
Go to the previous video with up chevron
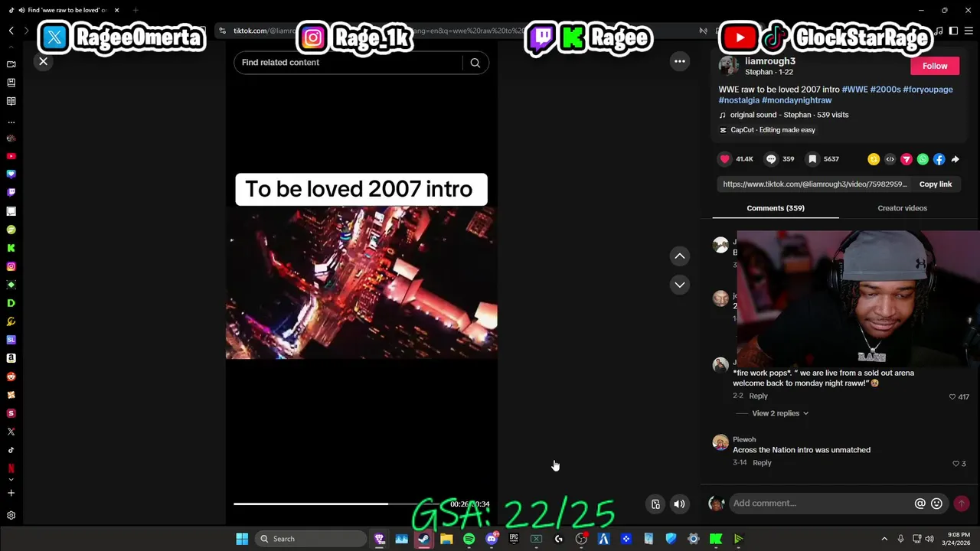pyautogui.click(x=679, y=256)
